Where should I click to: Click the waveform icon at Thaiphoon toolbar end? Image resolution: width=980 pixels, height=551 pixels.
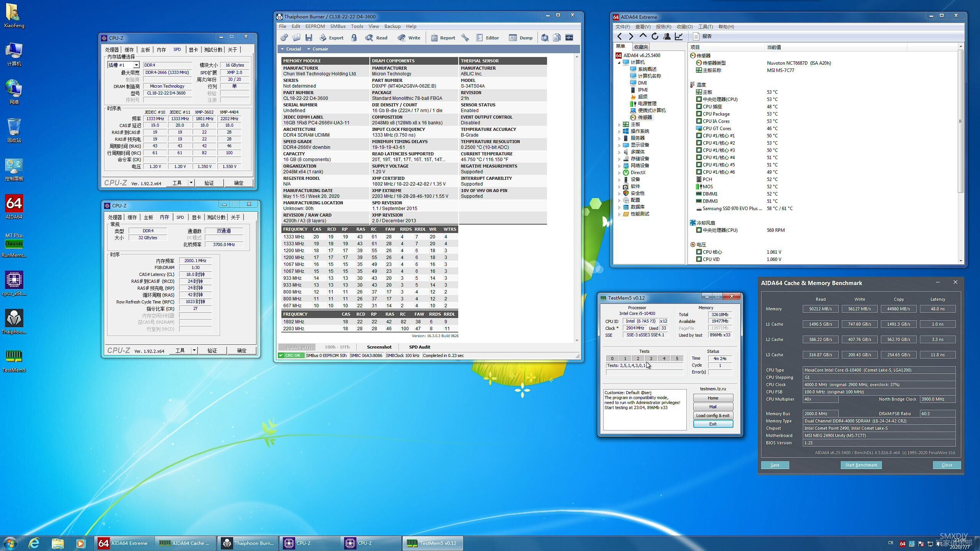point(569,37)
